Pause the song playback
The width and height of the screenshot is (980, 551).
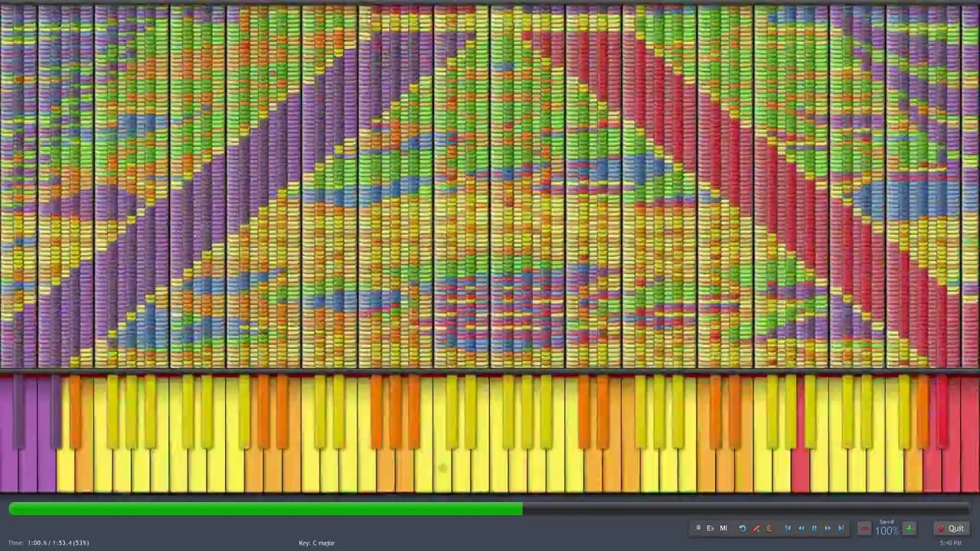pos(814,528)
